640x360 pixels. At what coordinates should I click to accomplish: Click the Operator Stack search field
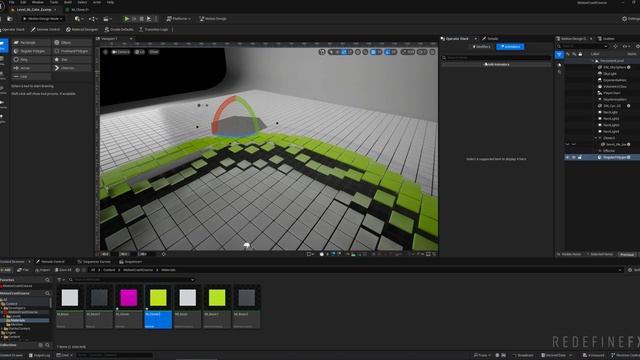(x=496, y=58)
